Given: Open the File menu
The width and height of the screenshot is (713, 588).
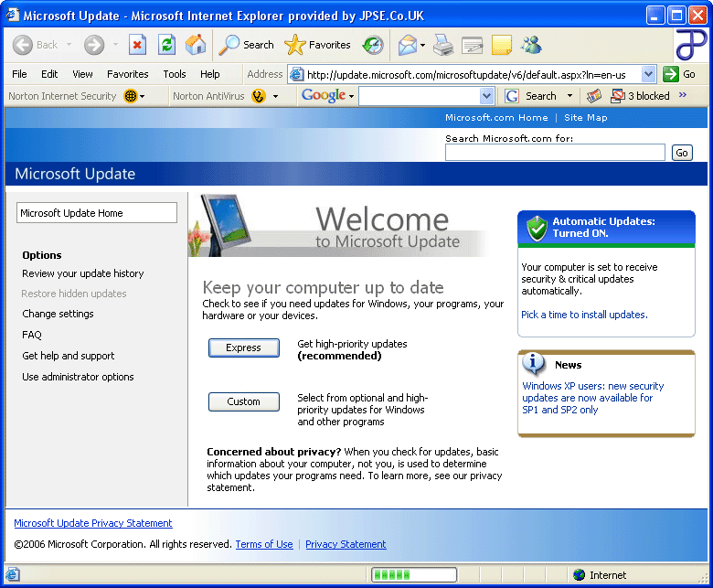Looking at the screenshot, I should click(19, 74).
